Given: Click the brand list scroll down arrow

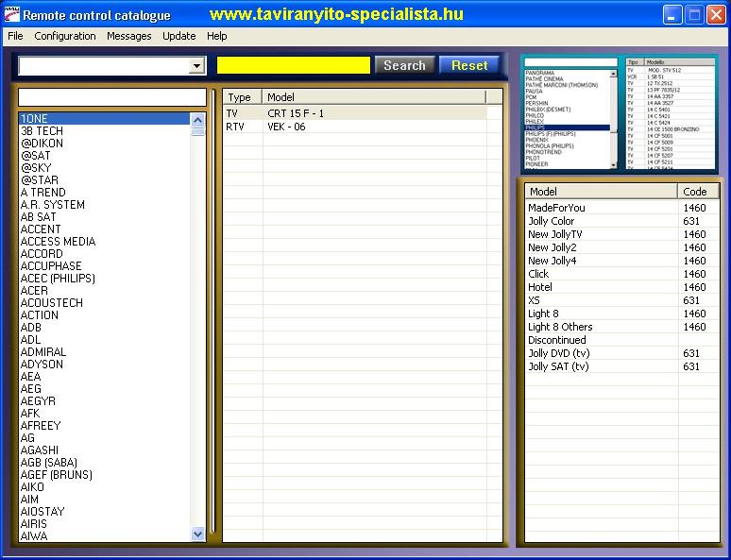Looking at the screenshot, I should 197,535.
